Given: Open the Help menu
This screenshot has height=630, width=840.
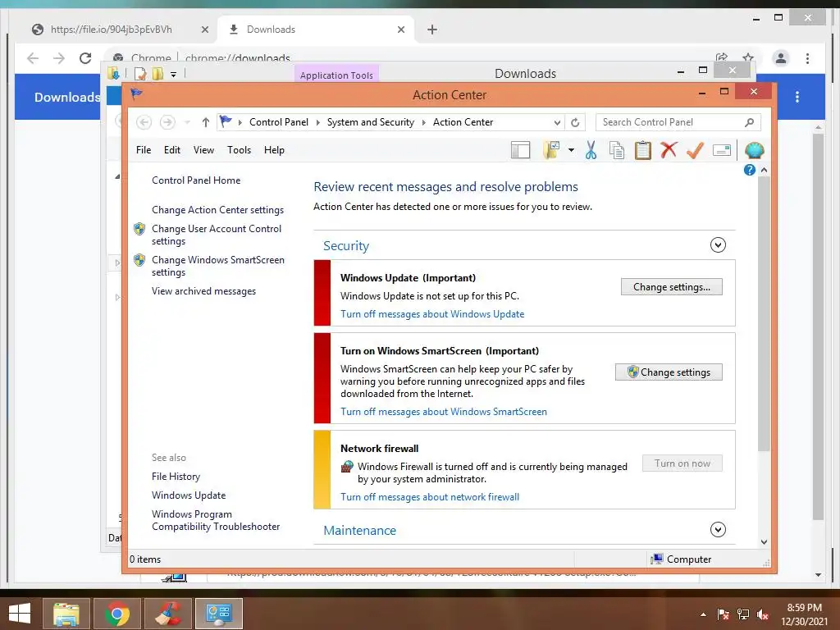Looking at the screenshot, I should point(274,150).
